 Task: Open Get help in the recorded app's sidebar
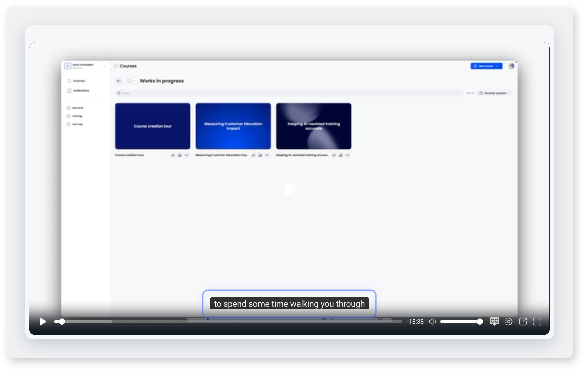75,124
